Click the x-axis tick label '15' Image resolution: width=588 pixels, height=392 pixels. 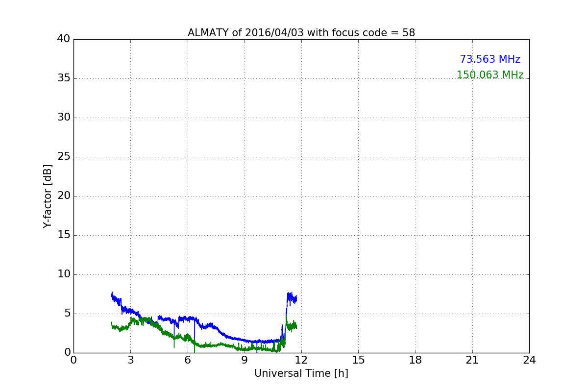click(358, 360)
